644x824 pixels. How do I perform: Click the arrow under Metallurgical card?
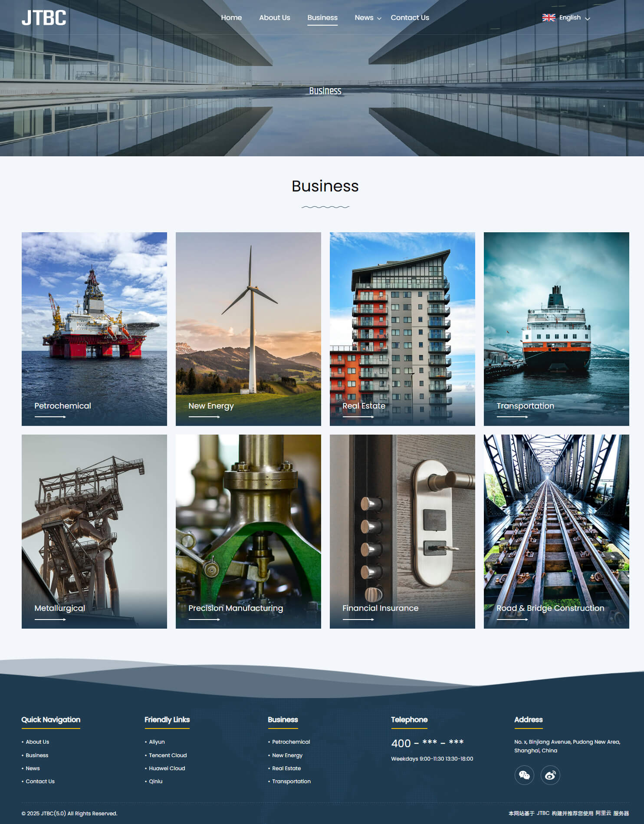tap(50, 620)
